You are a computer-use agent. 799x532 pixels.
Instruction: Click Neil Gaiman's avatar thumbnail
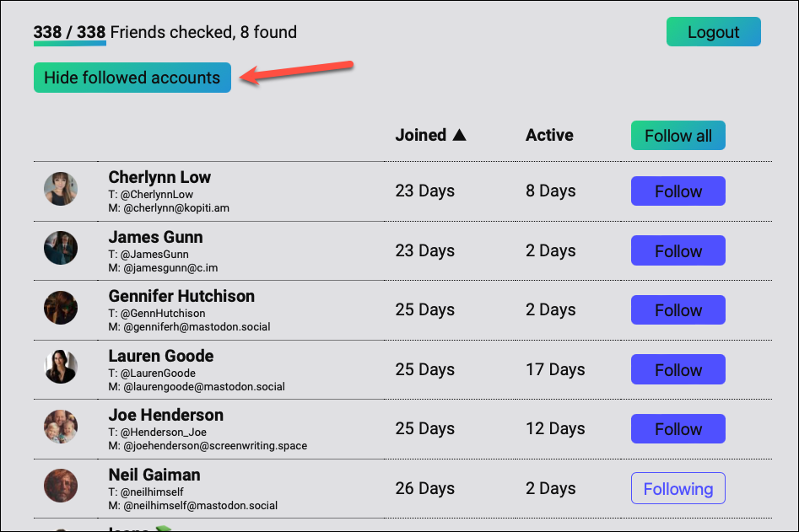[61, 486]
